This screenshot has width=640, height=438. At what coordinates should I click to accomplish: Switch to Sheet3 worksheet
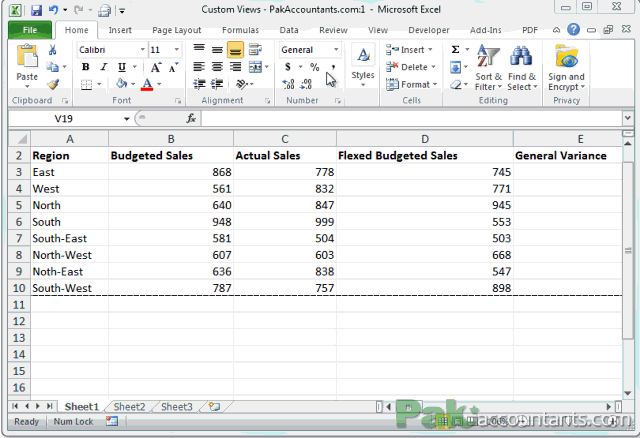pos(176,407)
